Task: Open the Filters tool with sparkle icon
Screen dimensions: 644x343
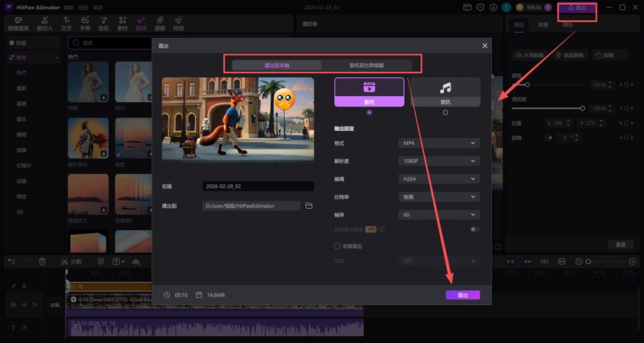Action: click(x=160, y=24)
